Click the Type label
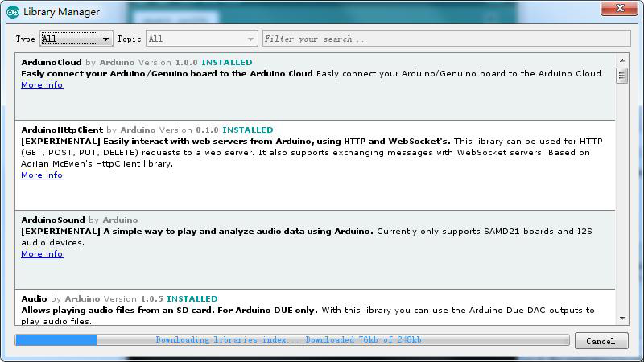 [26, 39]
